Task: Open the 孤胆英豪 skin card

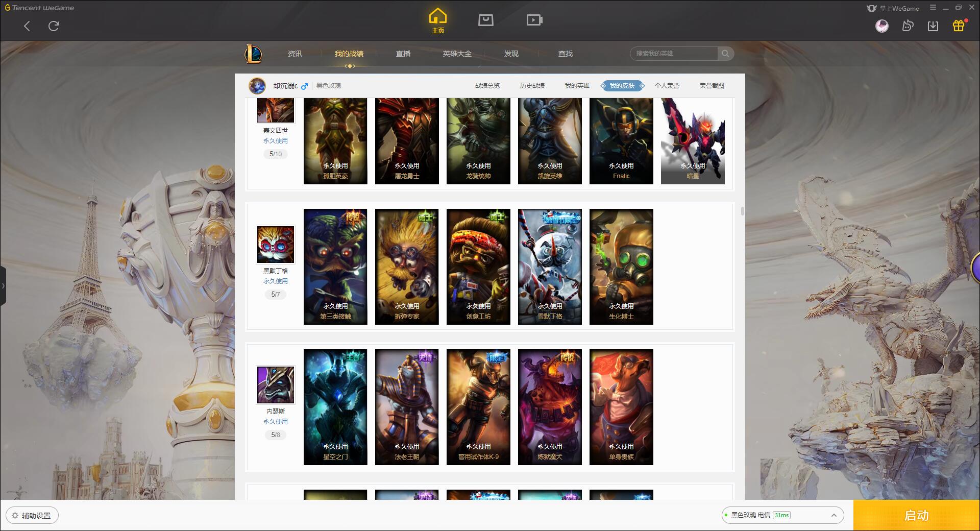Action: click(x=335, y=141)
